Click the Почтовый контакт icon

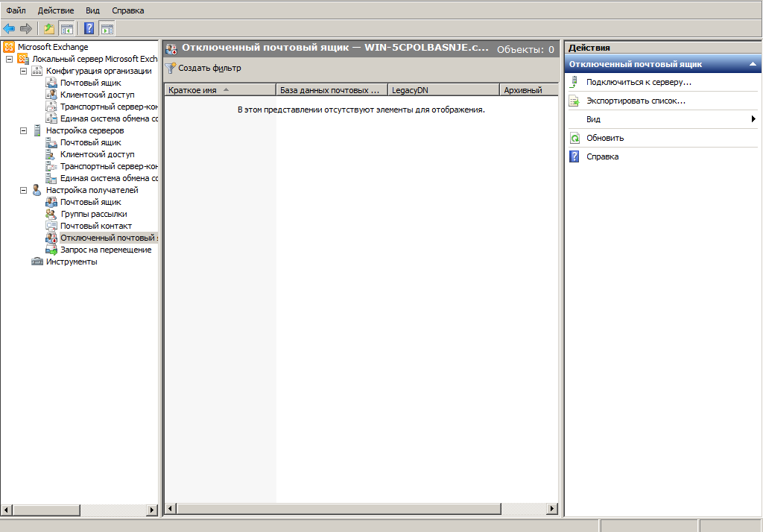(51, 226)
